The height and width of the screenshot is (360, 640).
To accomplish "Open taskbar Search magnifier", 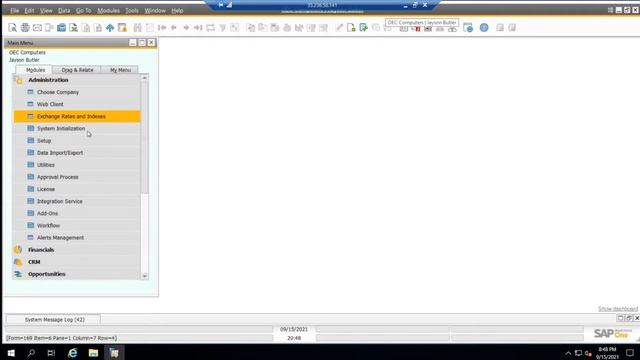I will click(31, 353).
